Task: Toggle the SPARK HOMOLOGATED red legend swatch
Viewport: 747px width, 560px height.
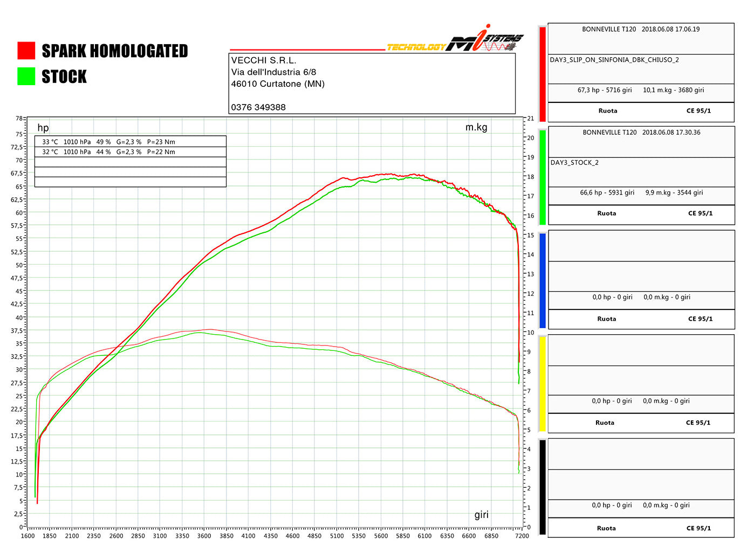Action: (26, 51)
